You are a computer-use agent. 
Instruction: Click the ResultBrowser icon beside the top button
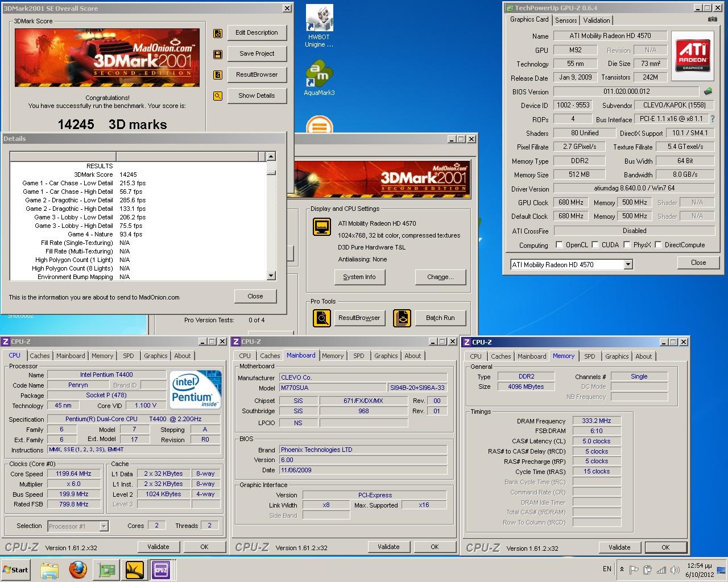[x=218, y=75]
